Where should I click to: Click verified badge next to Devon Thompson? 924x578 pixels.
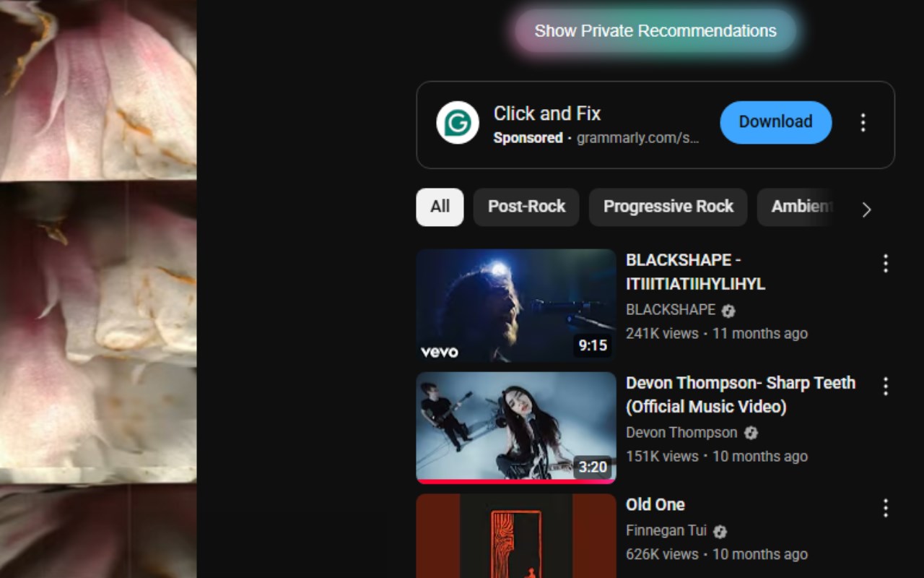[751, 433]
